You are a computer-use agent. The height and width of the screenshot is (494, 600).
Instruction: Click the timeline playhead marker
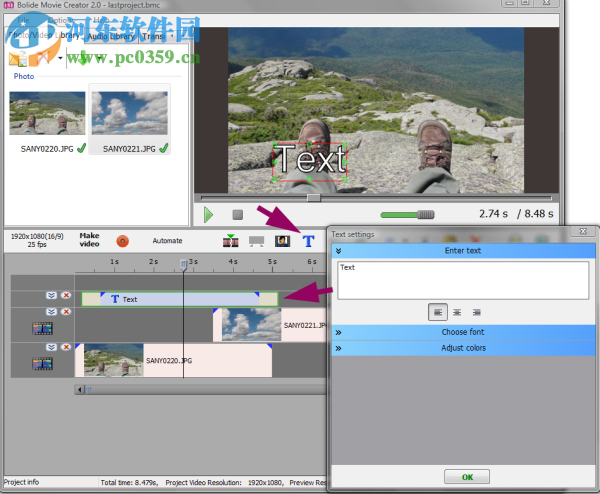point(184,264)
